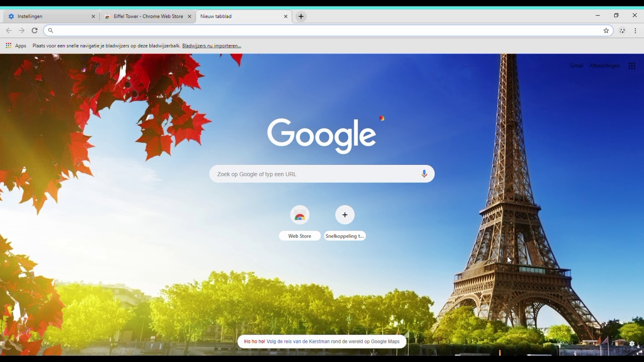Close the Nieuw tabblad tab
The image size is (644, 362).
click(285, 17)
